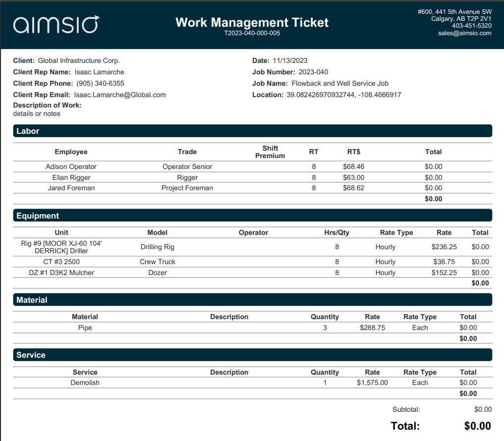This screenshot has width=504, height=441.
Task: Click the Service section header bar
Action: pos(252,355)
